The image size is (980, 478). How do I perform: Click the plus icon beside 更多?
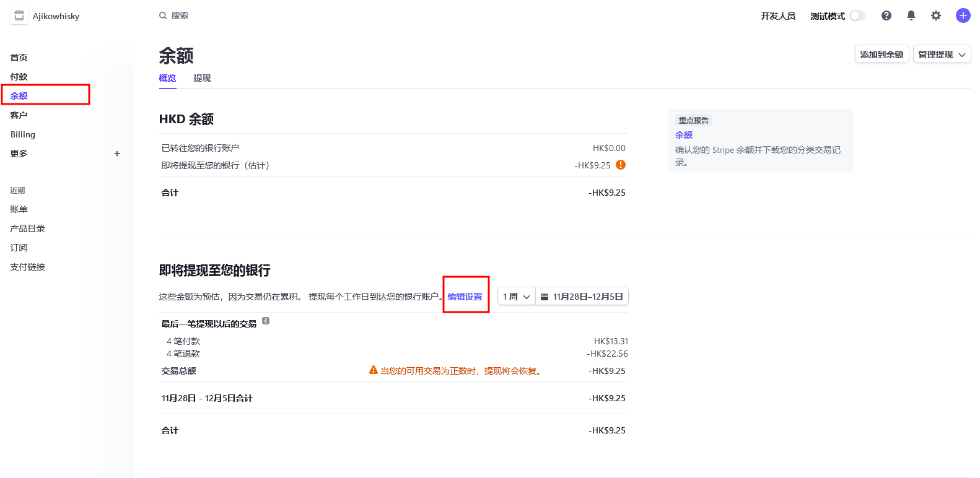tap(117, 154)
